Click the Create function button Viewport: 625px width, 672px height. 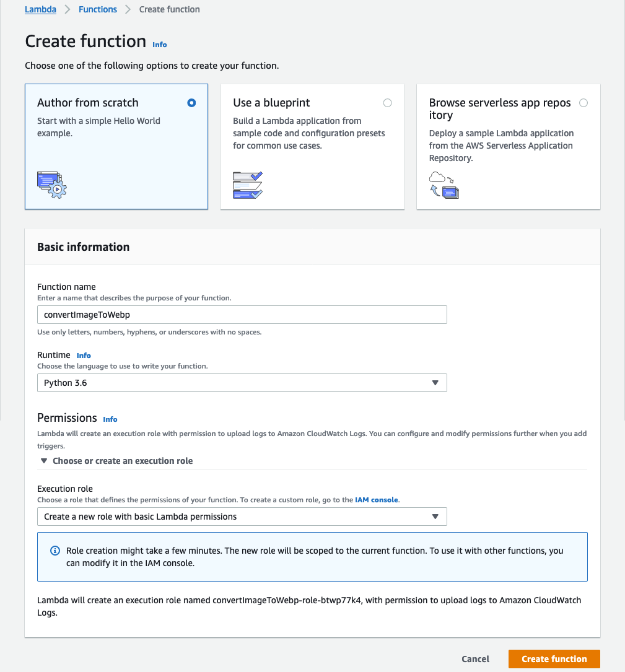pos(553,658)
